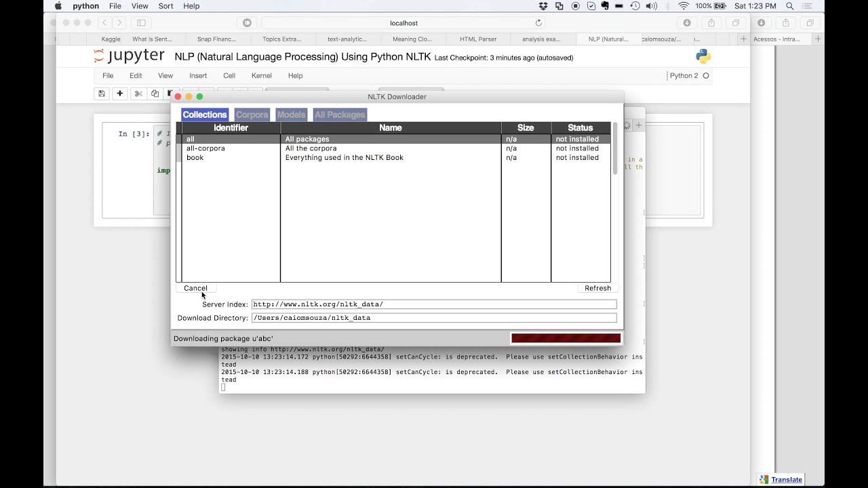Viewport: 868px width, 488px height.
Task: Sort by Identifier column header
Action: coord(231,128)
